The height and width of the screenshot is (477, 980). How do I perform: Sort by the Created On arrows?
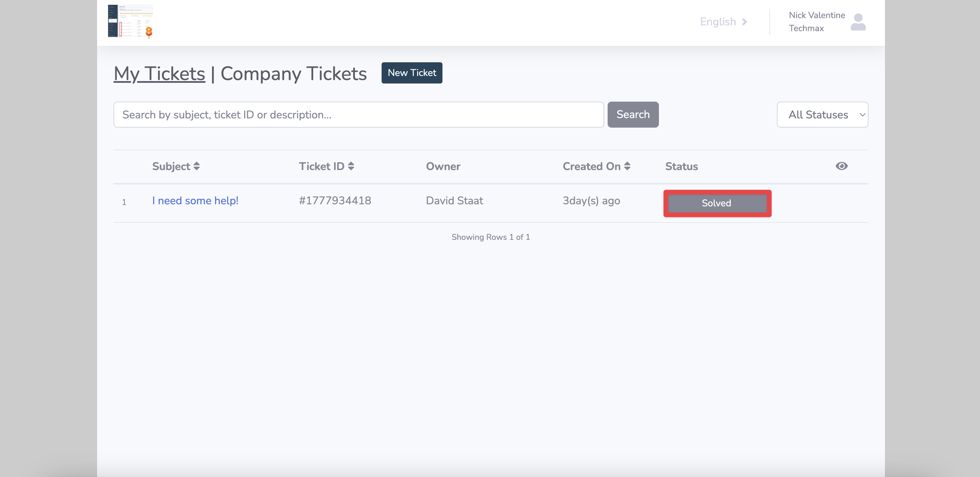627,166
